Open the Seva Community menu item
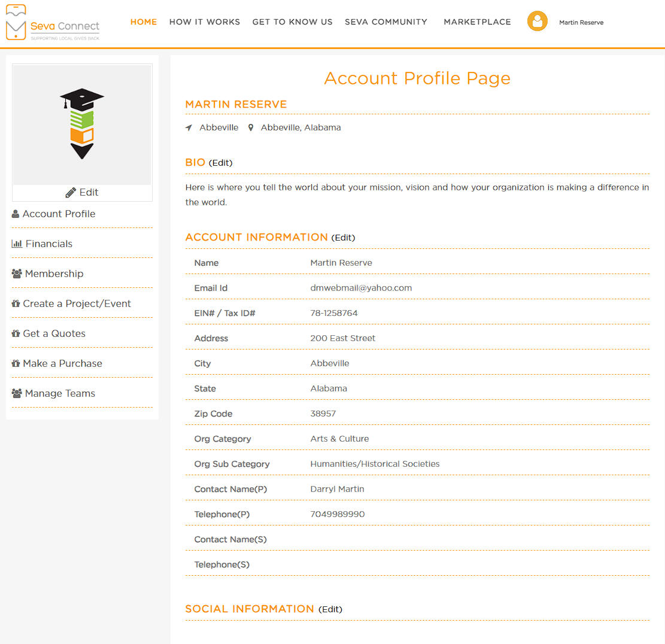 [386, 22]
